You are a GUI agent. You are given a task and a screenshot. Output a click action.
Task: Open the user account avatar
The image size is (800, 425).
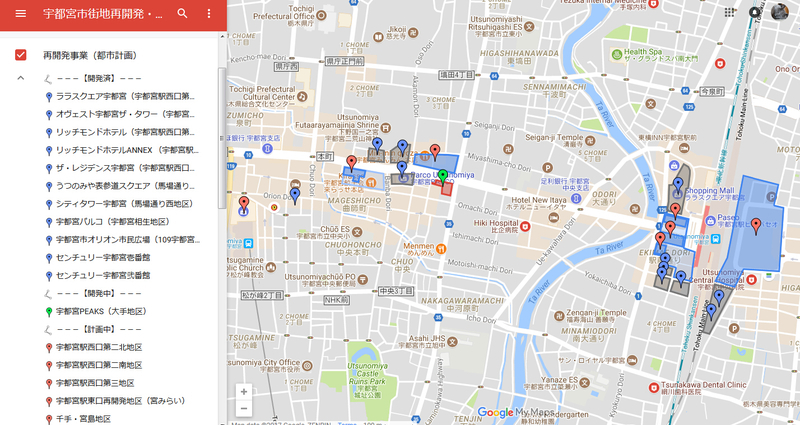click(x=779, y=12)
